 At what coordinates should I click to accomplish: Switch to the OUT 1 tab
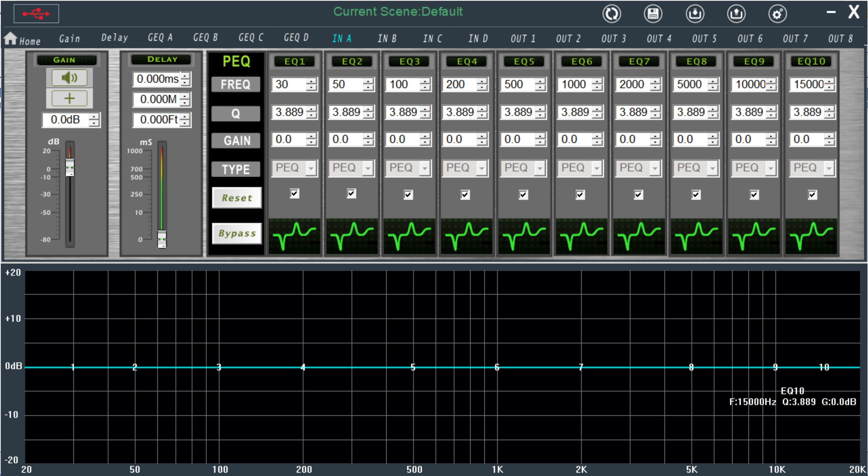pos(523,38)
